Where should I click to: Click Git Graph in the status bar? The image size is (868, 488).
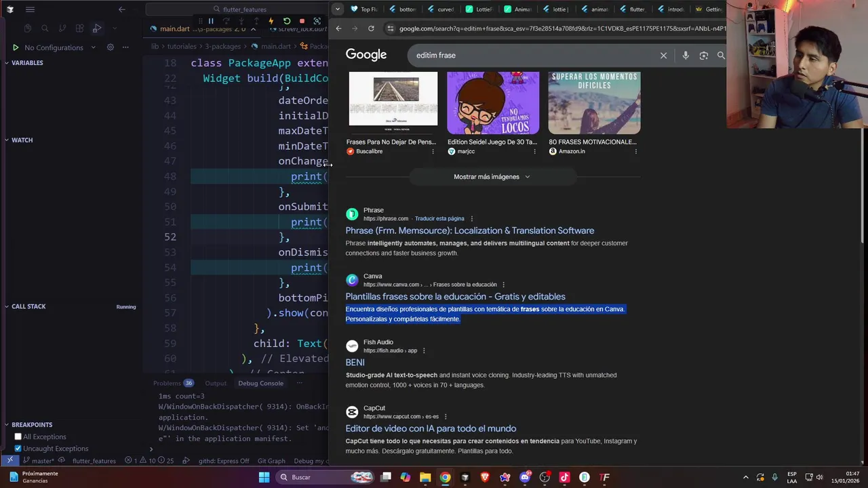tap(271, 461)
